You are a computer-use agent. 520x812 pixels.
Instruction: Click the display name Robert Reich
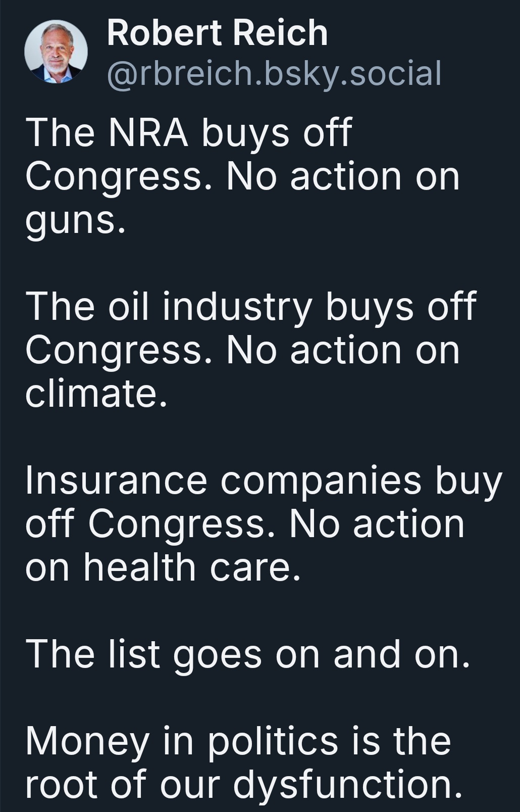pyautogui.click(x=218, y=33)
